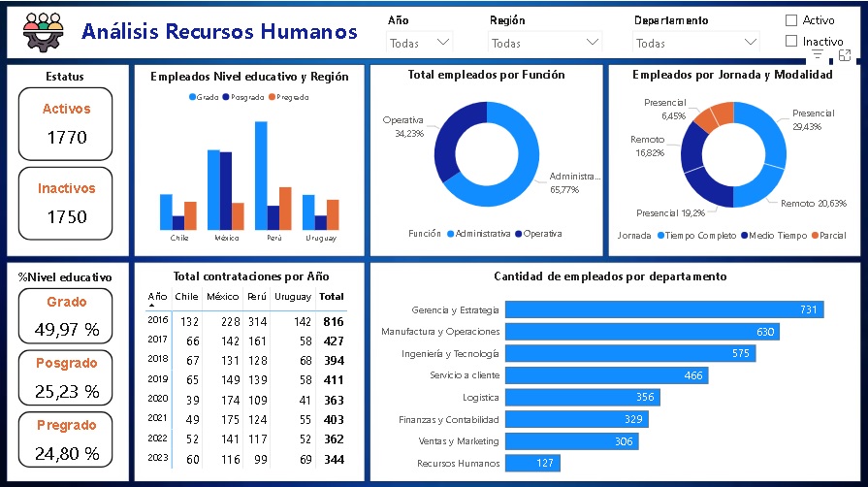868x487 pixels.
Task: Click the Tiempo Completo legend dot
Action: click(660, 235)
